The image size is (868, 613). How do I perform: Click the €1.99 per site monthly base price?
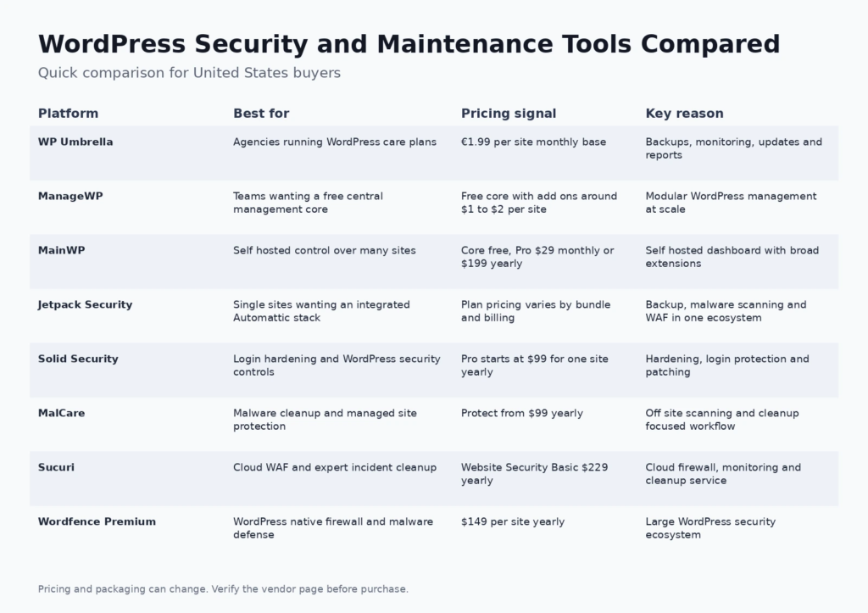(533, 142)
